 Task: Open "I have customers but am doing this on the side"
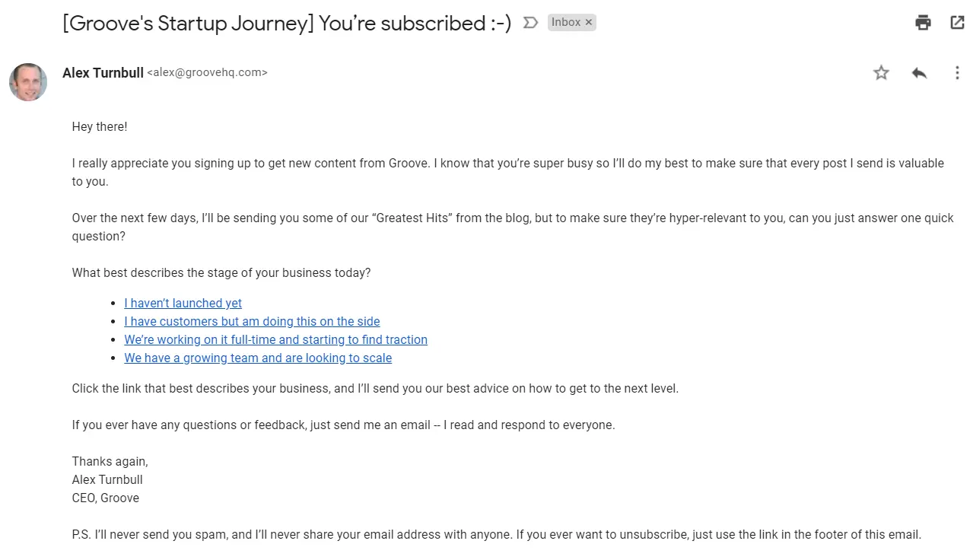[x=252, y=321]
